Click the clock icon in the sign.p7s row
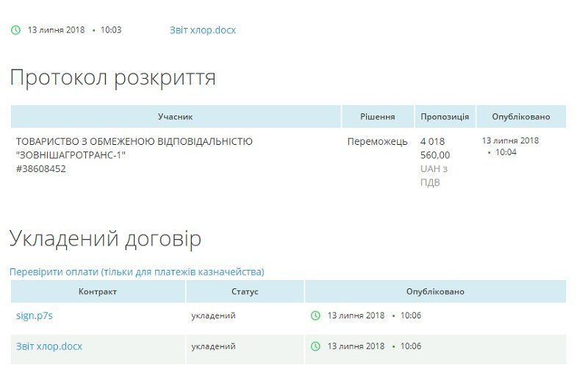 [316, 315]
